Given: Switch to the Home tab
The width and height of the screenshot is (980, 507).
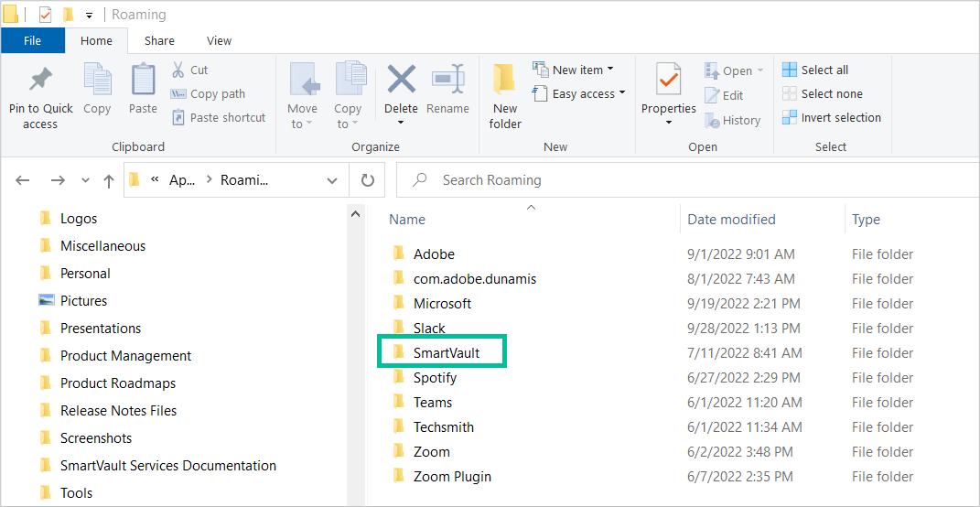Looking at the screenshot, I should pos(96,40).
